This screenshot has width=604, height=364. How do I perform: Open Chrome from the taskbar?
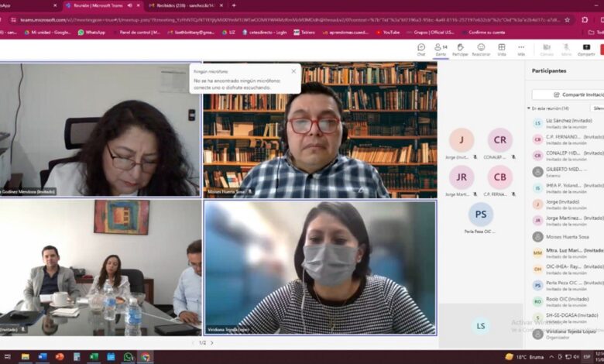146,357
